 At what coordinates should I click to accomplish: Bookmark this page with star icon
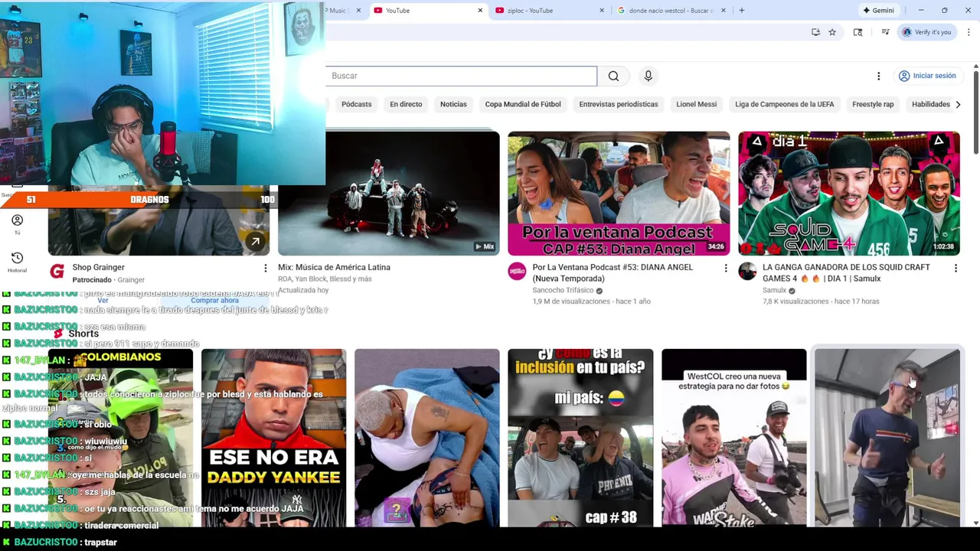832,32
